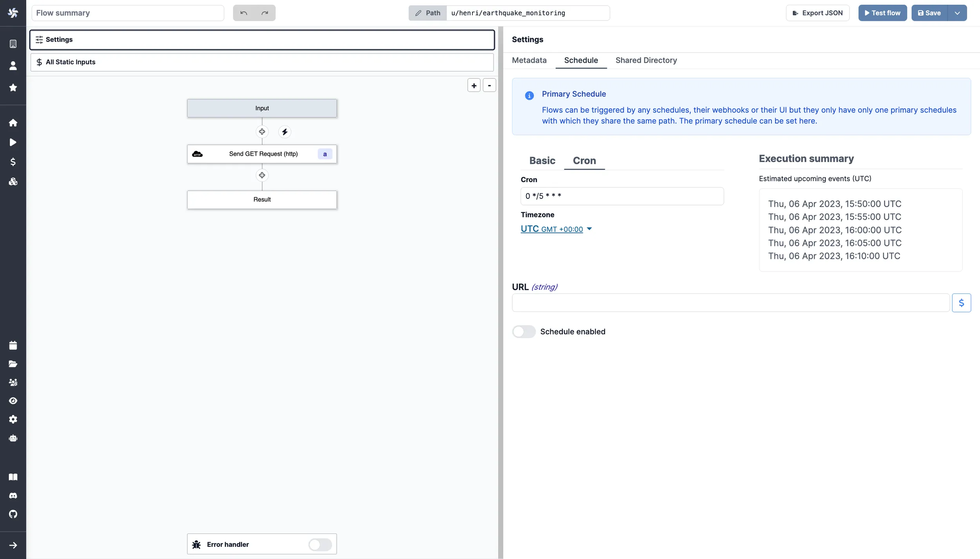The width and height of the screenshot is (980, 559).
Task: Open Discord icon in sidebar
Action: click(13, 495)
